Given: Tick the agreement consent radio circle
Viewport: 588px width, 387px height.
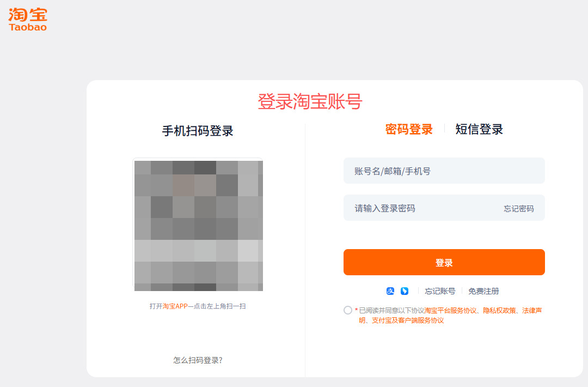Looking at the screenshot, I should point(347,310).
